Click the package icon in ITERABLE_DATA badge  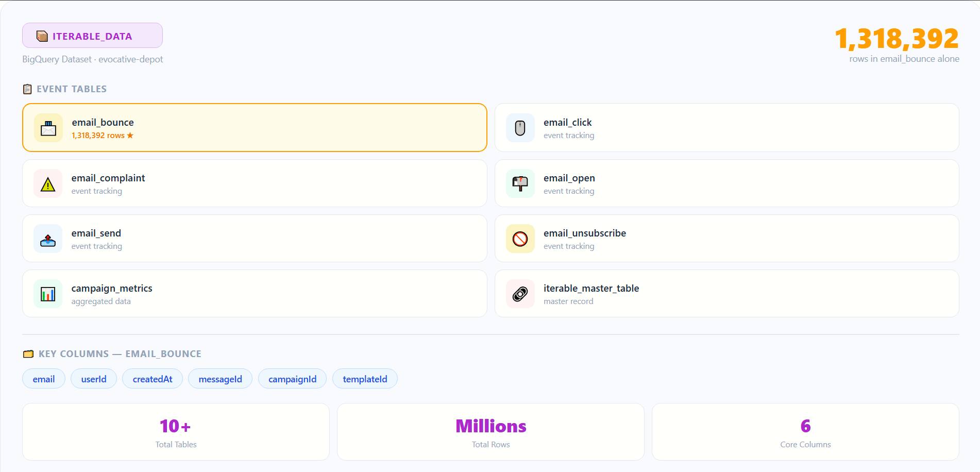(x=42, y=36)
